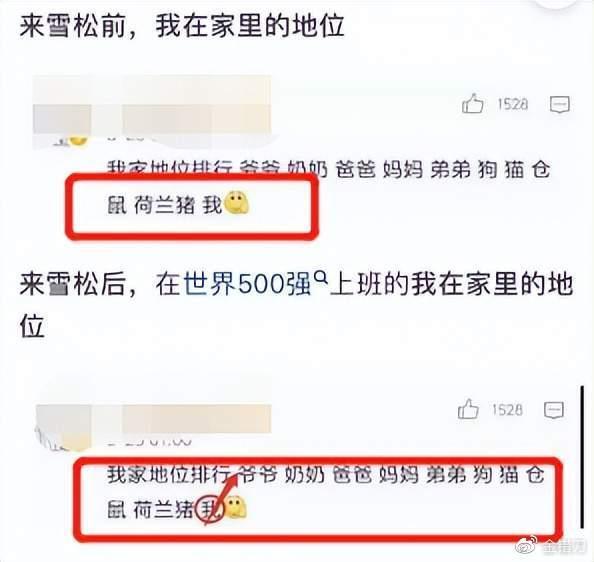Open replies via bottom comment's speech bubble icon

coord(554,410)
